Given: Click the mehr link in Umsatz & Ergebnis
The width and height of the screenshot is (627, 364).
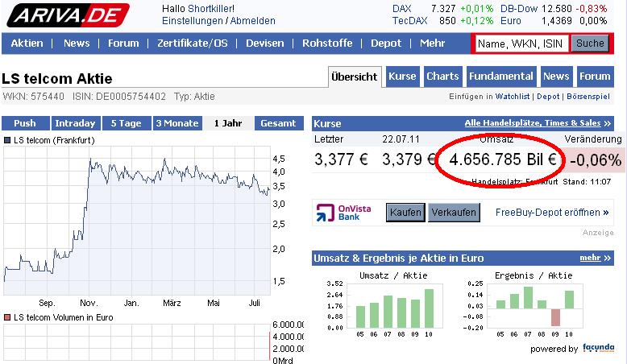Looking at the screenshot, I should pyautogui.click(x=595, y=258).
